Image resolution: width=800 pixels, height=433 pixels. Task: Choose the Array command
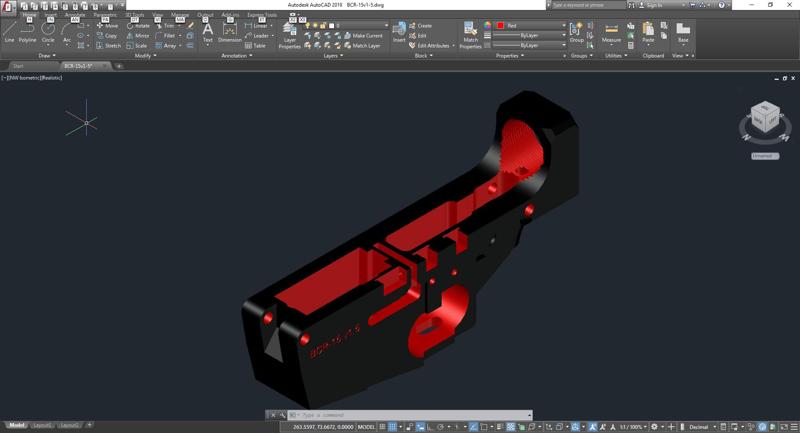pos(166,45)
